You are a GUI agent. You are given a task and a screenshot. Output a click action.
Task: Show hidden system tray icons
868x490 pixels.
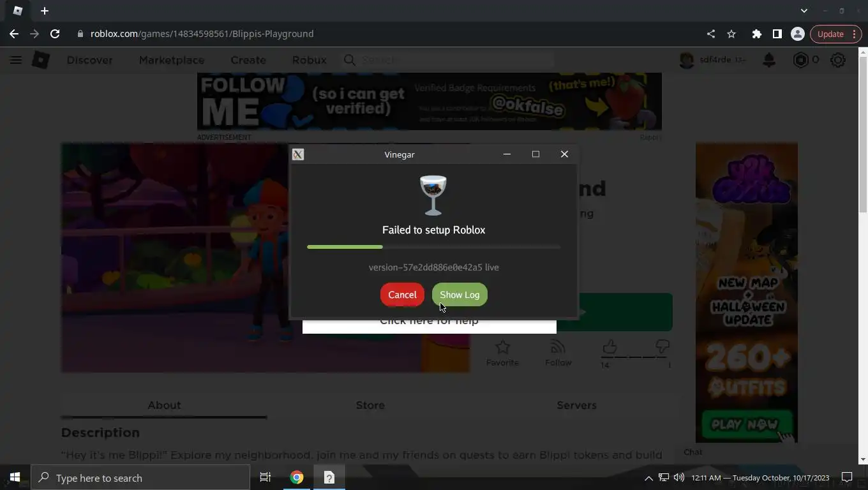point(648,478)
